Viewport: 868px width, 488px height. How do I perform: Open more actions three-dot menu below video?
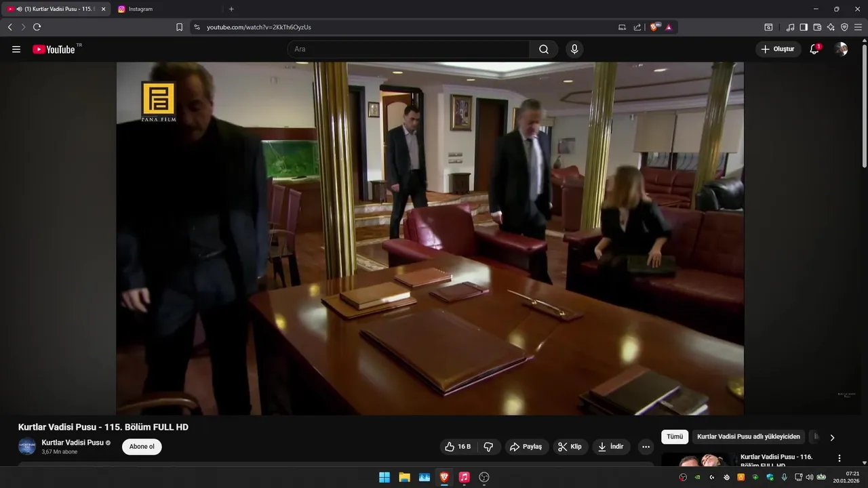[x=646, y=447]
